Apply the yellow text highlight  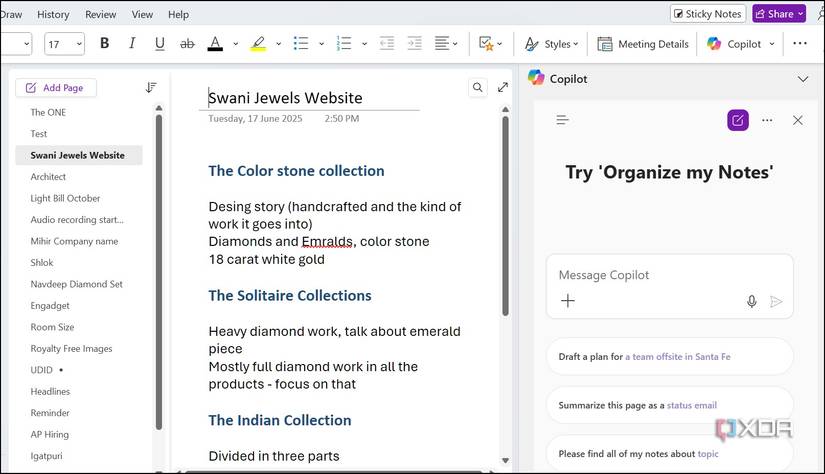pos(258,44)
